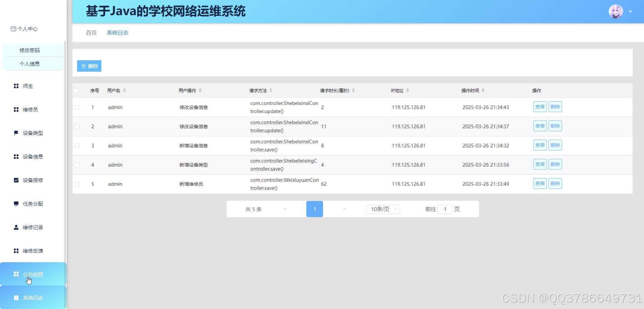Open the 任务分配 monitor icon section

(33, 204)
